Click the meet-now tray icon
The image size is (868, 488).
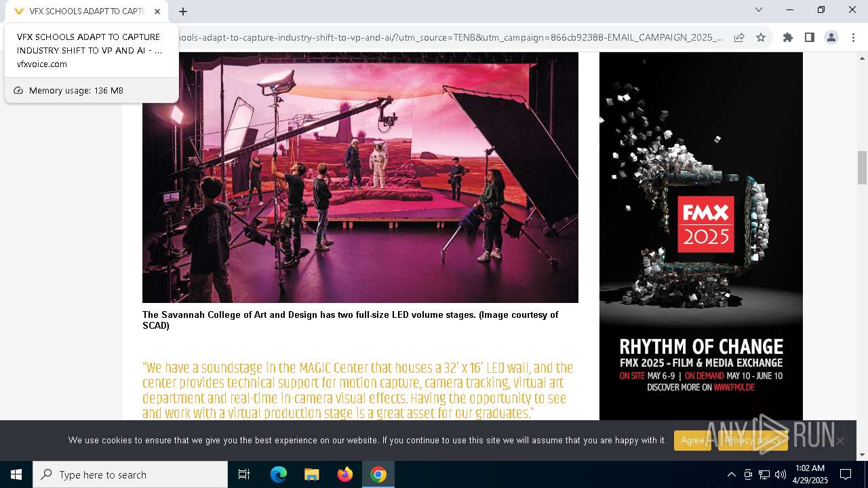748,474
